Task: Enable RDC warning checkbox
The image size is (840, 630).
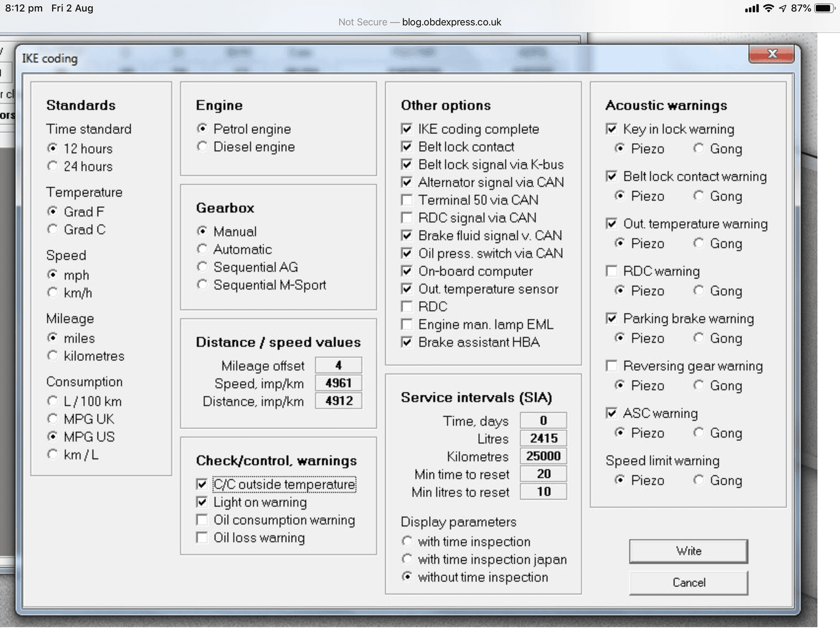Action: point(611,271)
